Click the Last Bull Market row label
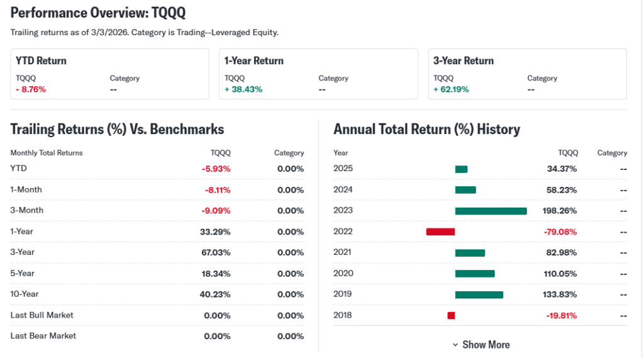Image resolution: width=644 pixels, height=358 pixels. (42, 315)
